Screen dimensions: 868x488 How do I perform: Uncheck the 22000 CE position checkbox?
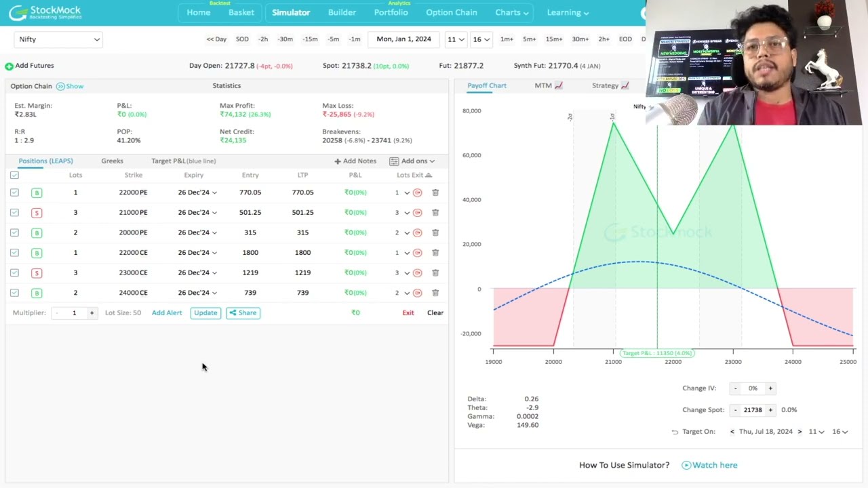pos(14,253)
